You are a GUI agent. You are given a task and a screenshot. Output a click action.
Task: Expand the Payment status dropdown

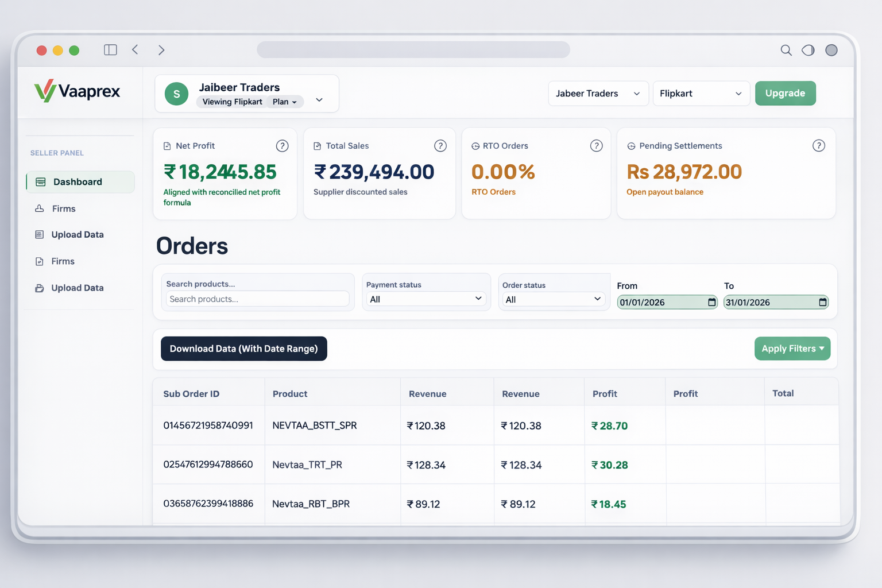(425, 299)
